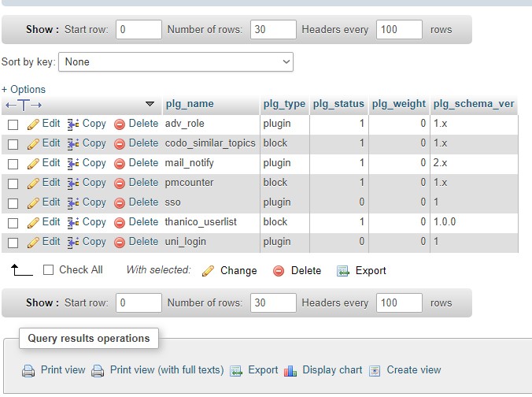
Task: Click the Delete link for uni_login row
Action: click(x=143, y=242)
